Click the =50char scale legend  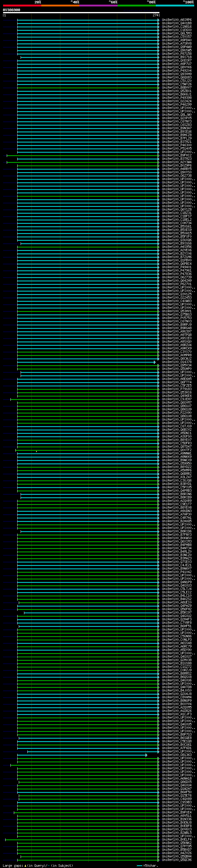(x=147, y=866)
